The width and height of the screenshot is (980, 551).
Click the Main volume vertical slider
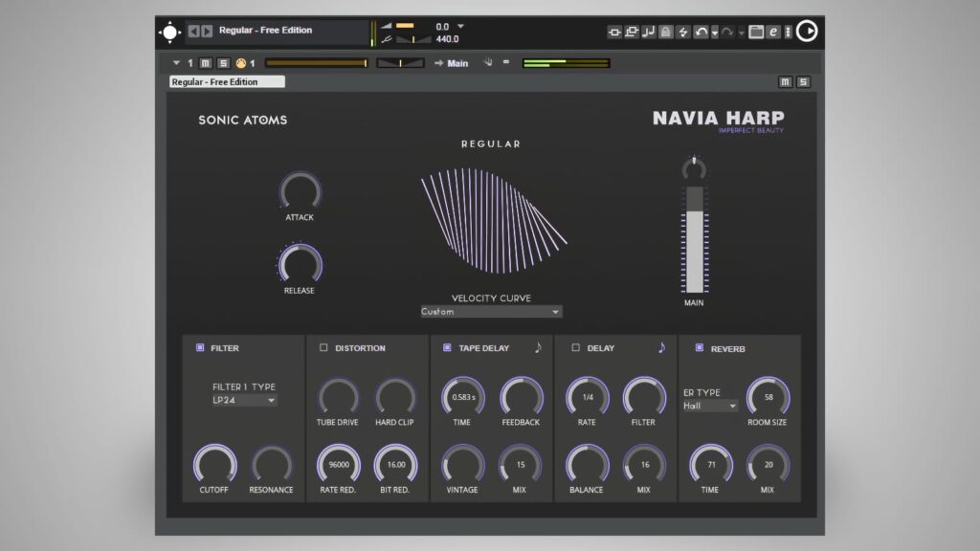[x=694, y=239]
